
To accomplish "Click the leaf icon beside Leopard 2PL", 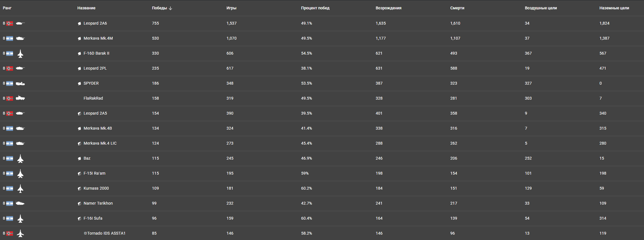I will [80, 68].
